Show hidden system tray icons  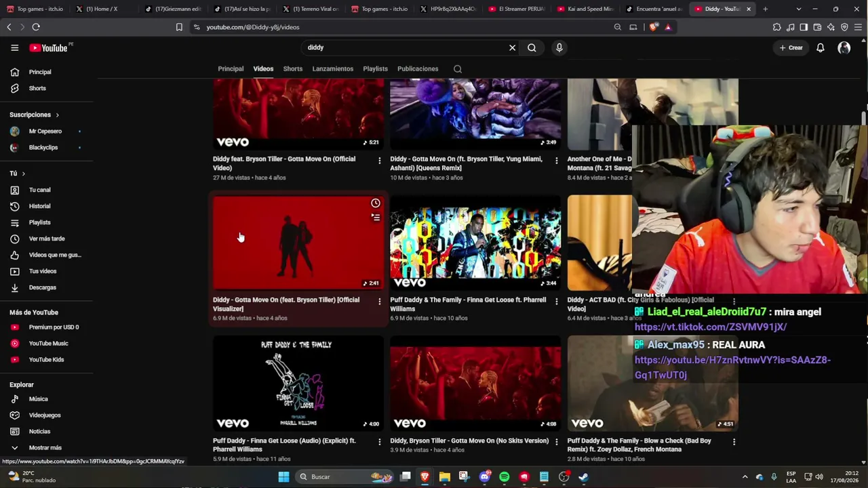tap(745, 476)
